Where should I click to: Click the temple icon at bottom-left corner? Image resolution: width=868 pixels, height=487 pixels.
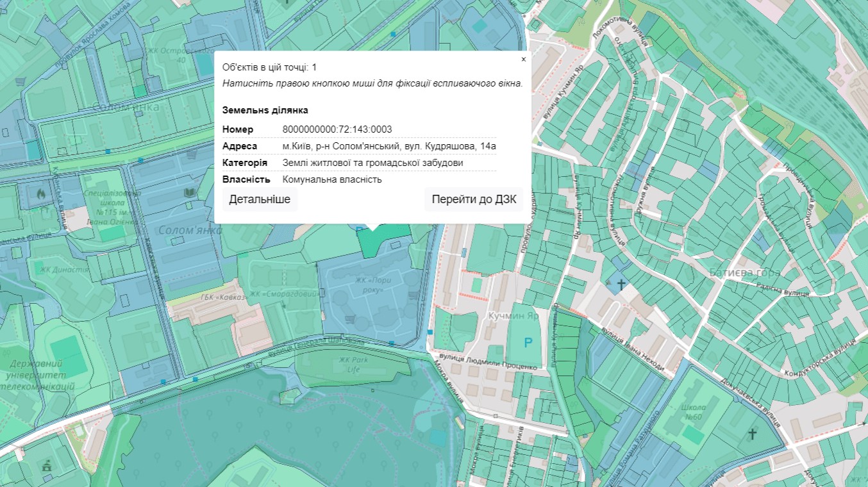[x=46, y=466]
